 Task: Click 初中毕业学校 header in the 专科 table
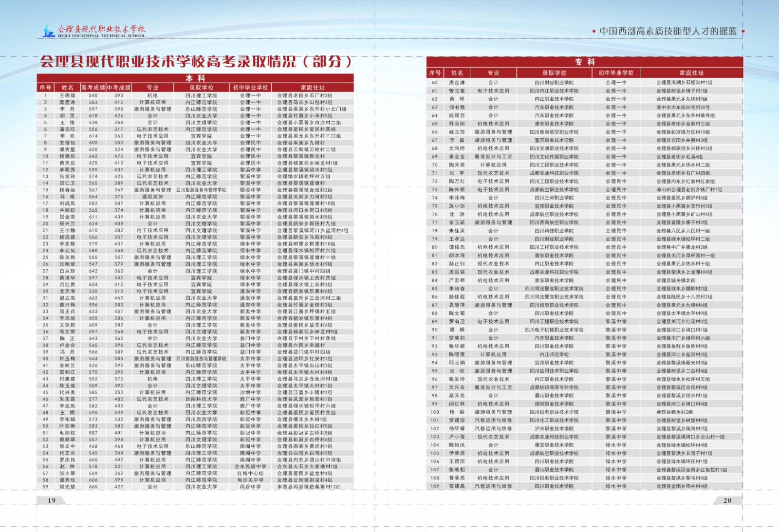coord(616,73)
